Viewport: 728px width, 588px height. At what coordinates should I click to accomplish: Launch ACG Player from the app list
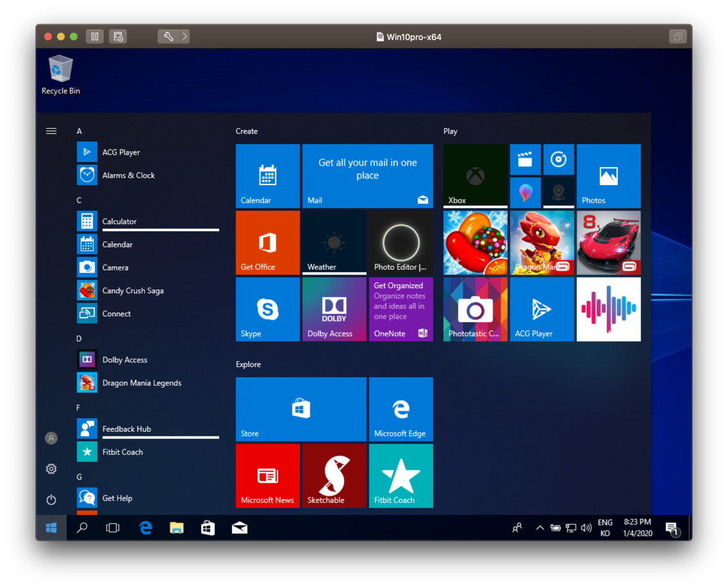tap(149, 152)
